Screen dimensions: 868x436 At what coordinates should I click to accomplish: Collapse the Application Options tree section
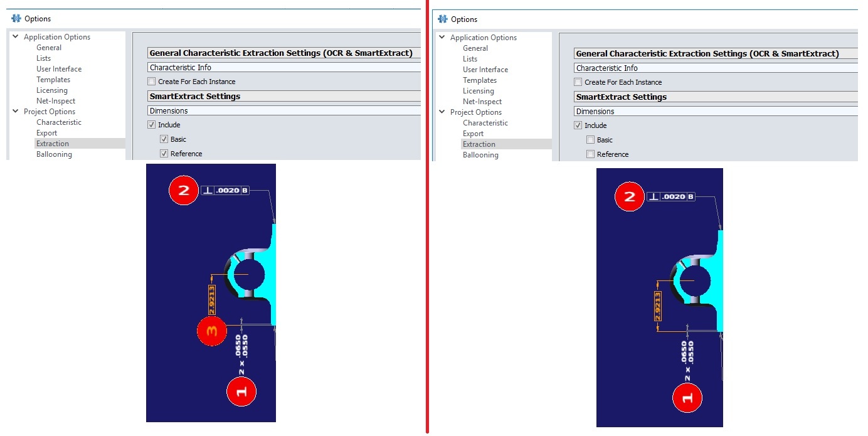click(14, 36)
